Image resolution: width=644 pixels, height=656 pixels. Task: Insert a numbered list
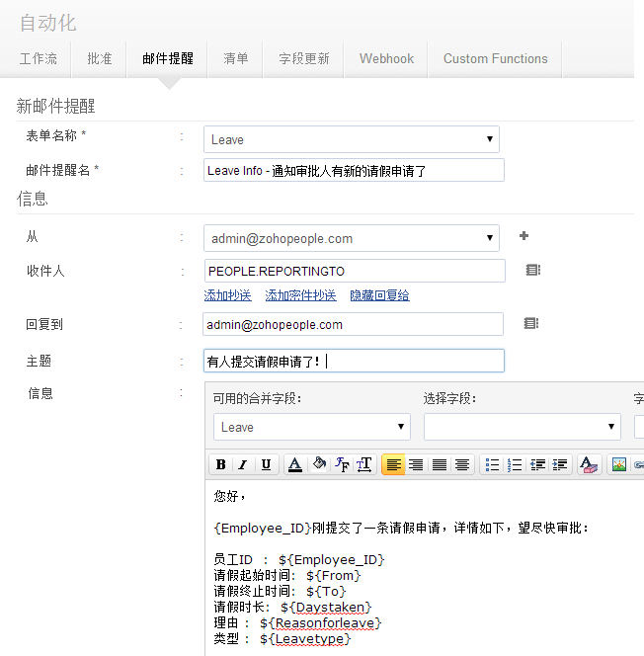[515, 465]
